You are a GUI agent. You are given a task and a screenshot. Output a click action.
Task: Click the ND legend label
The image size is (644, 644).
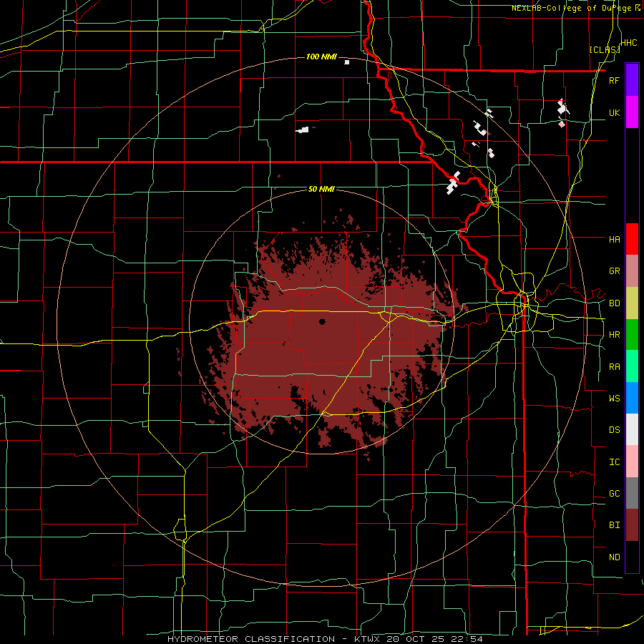(x=614, y=557)
